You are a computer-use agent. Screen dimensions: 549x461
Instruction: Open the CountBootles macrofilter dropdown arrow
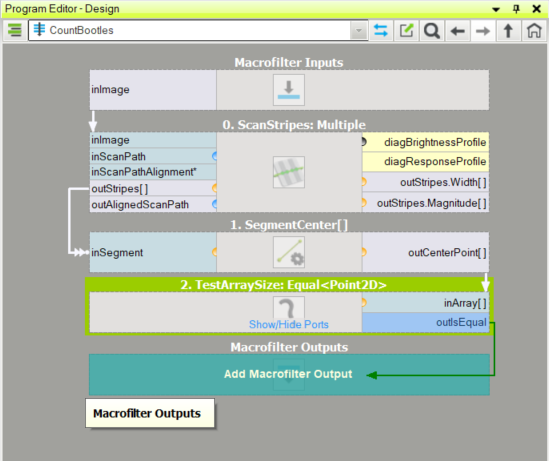click(359, 30)
